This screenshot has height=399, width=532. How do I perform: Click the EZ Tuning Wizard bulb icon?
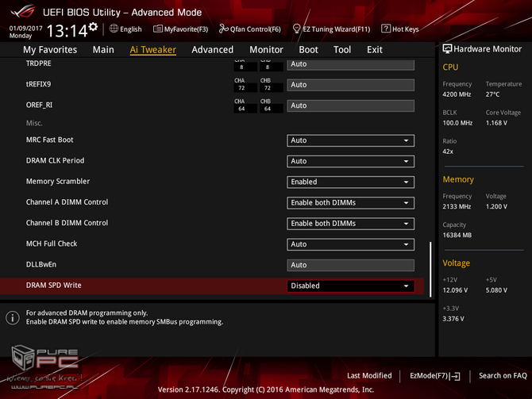point(296,29)
